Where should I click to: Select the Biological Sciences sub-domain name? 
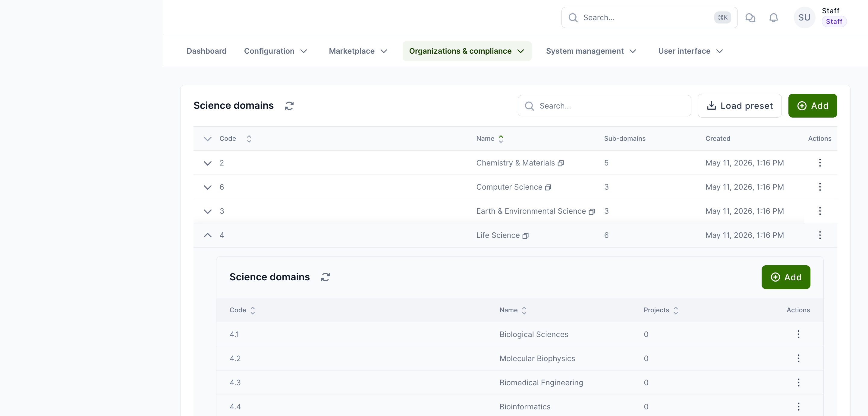point(534,334)
